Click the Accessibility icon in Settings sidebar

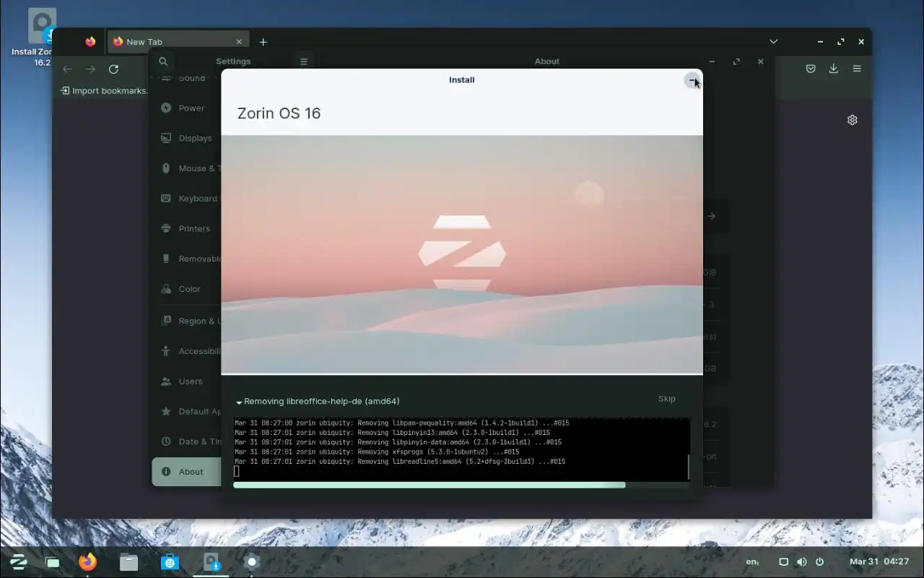point(166,351)
